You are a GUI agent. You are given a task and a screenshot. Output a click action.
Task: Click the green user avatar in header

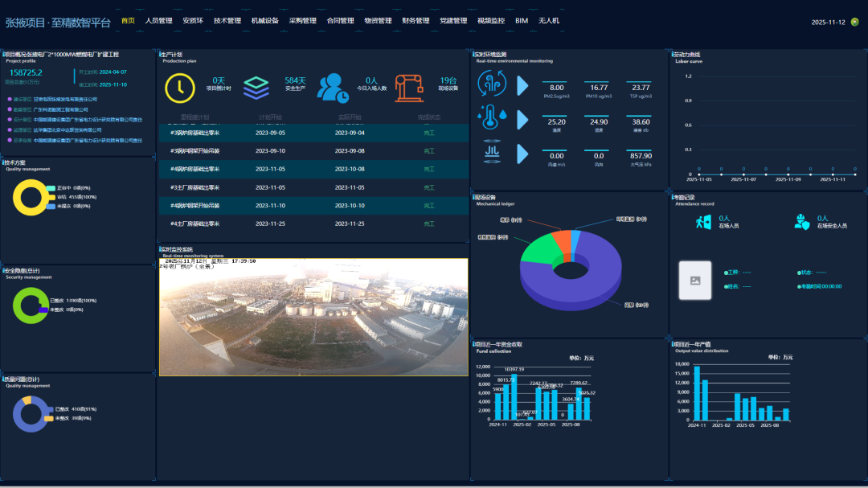pyautogui.click(x=854, y=23)
